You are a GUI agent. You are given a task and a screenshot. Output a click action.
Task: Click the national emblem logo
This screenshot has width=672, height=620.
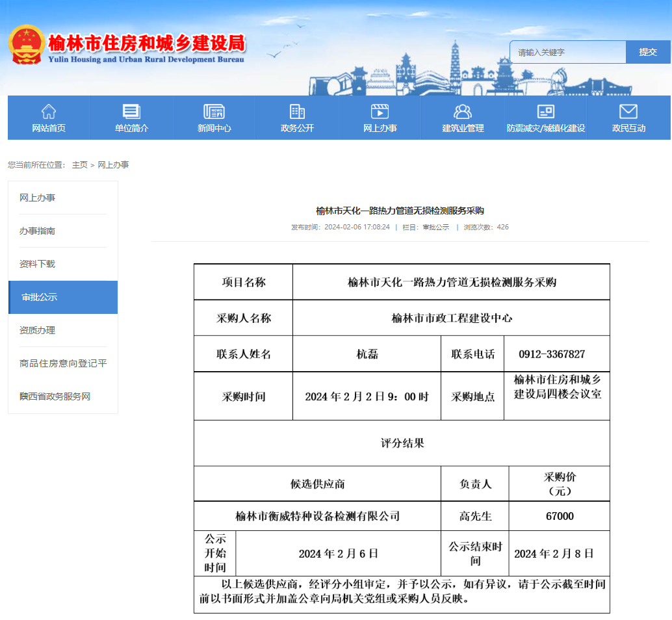(x=27, y=45)
